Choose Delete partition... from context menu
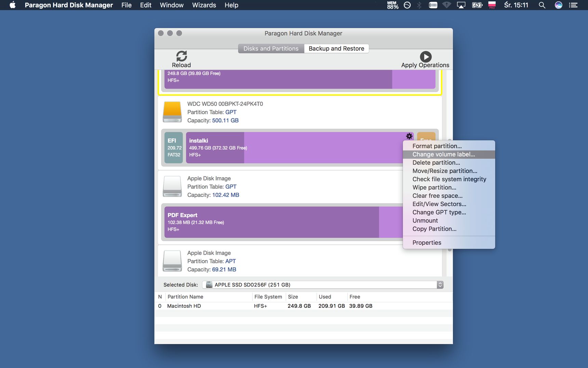This screenshot has height=368, width=588. (x=449, y=163)
